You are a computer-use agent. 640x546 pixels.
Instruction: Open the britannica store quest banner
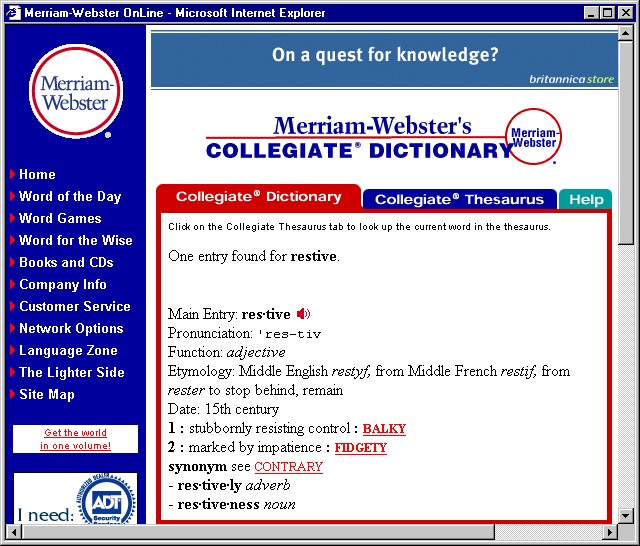pos(384,60)
